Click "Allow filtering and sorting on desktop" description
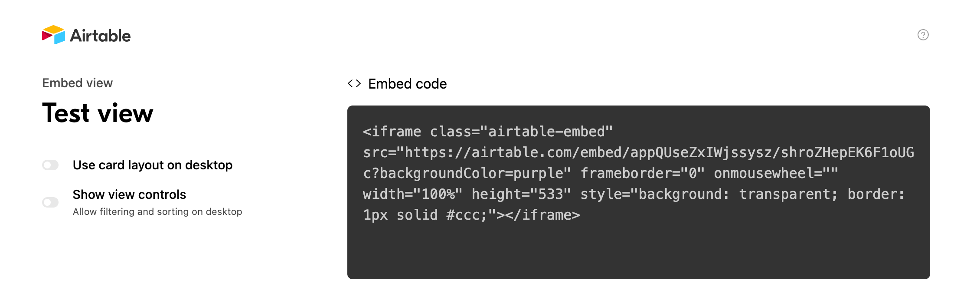Screen dimensions: 980x297 [x=157, y=212]
